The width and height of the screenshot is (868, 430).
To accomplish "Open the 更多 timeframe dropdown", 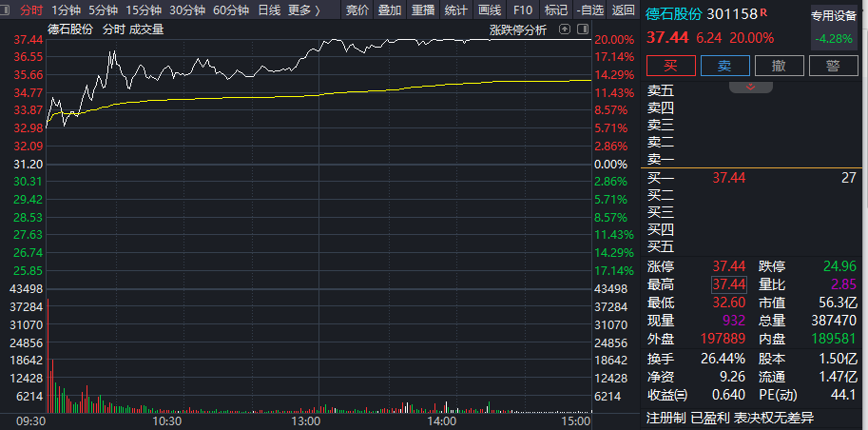I will tap(303, 10).
